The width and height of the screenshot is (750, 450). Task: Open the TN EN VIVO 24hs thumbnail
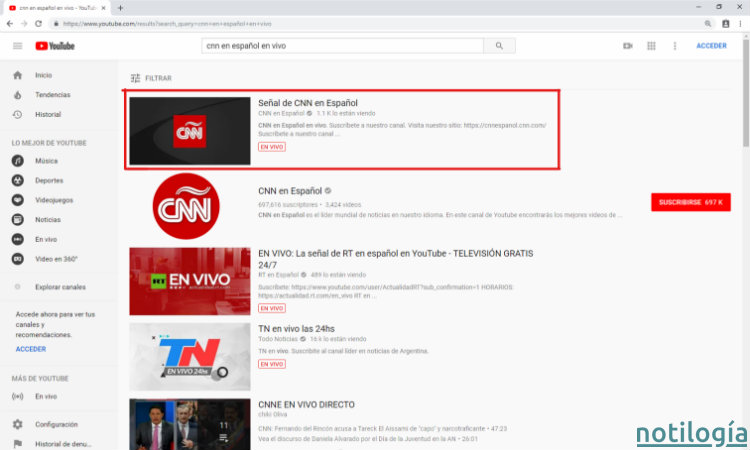[190, 357]
